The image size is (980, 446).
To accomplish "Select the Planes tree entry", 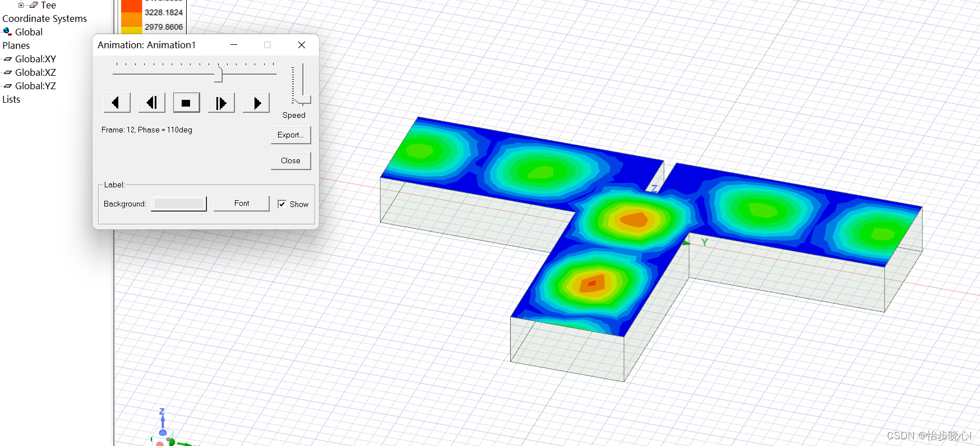I will pyautogui.click(x=16, y=45).
